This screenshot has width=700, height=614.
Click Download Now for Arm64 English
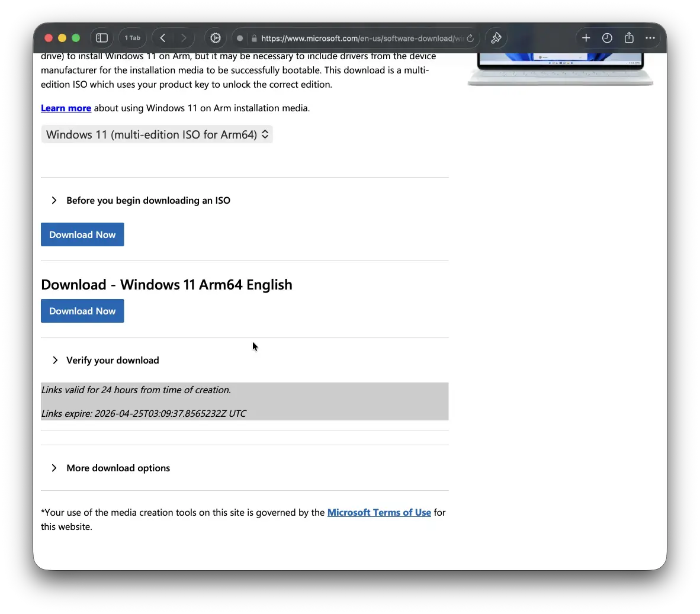[82, 311]
